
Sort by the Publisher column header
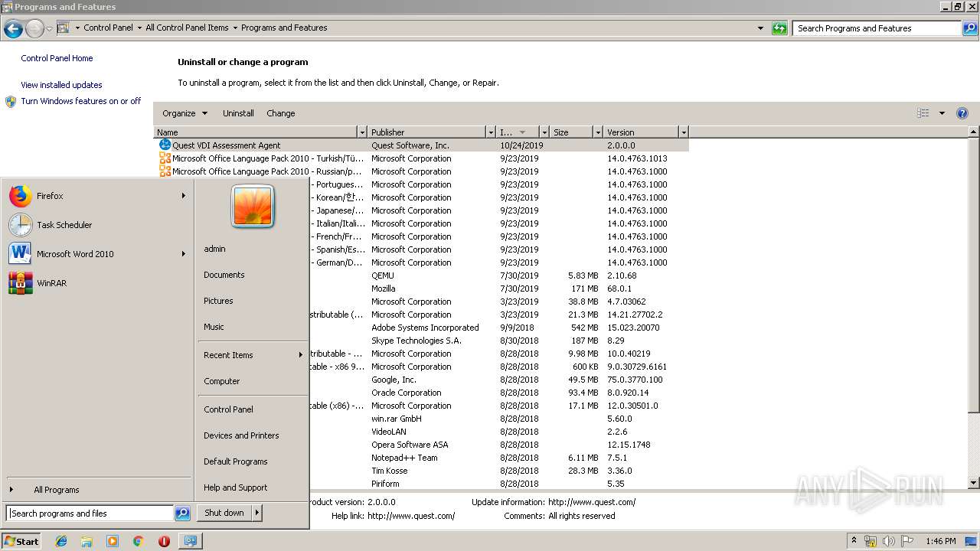click(427, 132)
